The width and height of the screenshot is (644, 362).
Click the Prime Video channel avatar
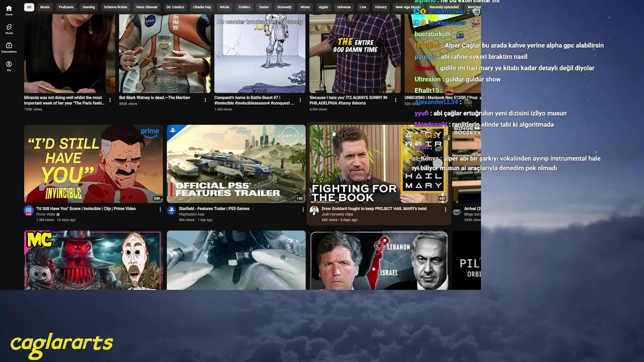(29, 211)
